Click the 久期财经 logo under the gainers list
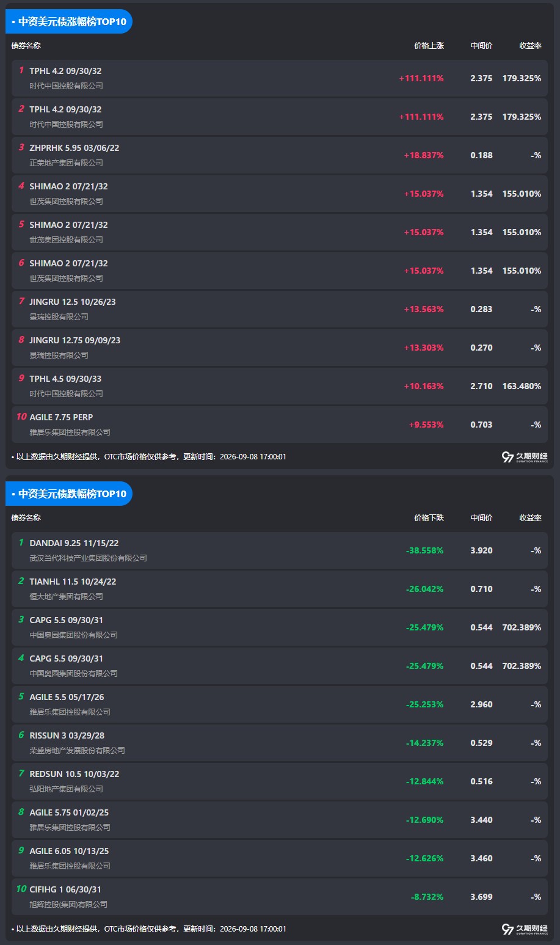Screen dimensions: 560x945 525,457
